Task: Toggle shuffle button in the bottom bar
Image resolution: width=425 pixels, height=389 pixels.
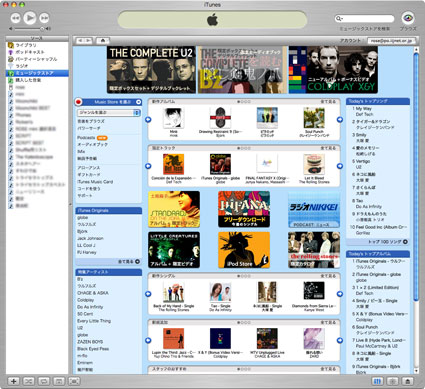Action: coord(28,381)
